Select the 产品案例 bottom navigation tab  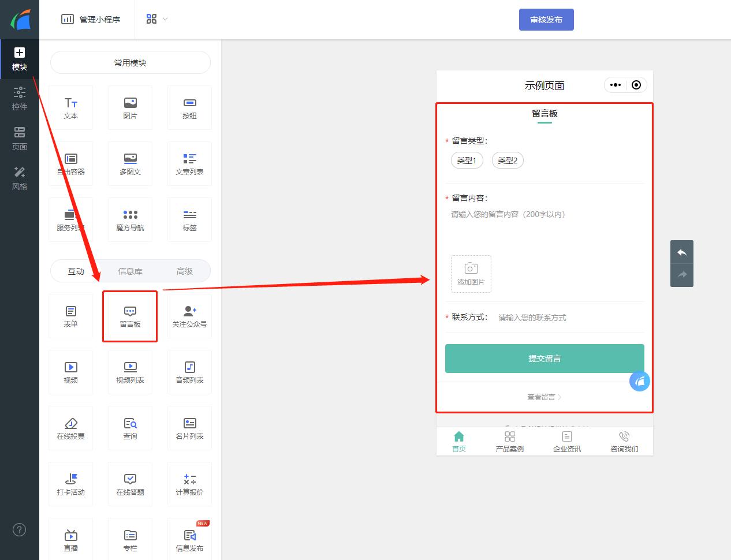510,441
